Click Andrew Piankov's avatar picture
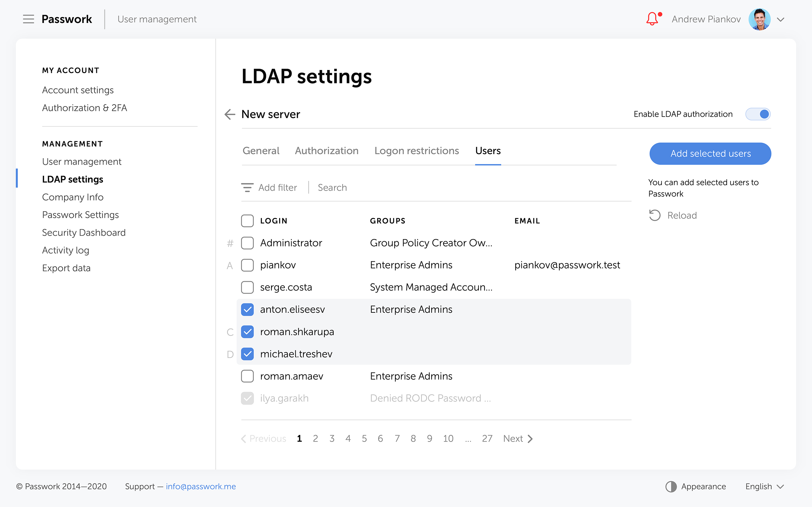This screenshot has width=812, height=507. coord(759,19)
